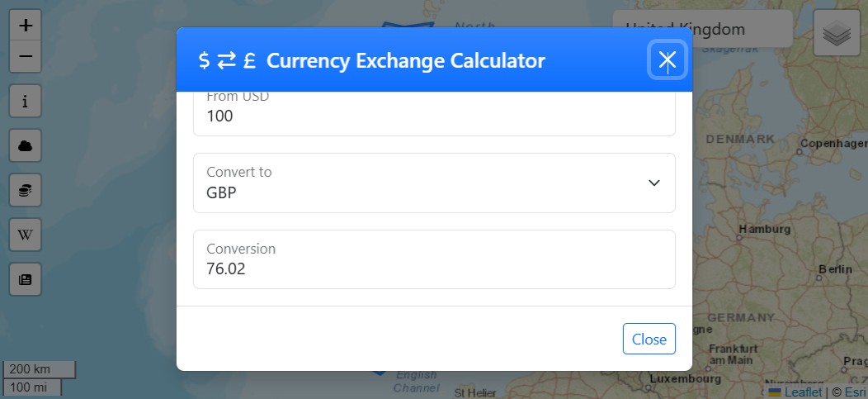The height and width of the screenshot is (399, 868).
Task: Open the Esri attribution link
Action: (x=854, y=392)
